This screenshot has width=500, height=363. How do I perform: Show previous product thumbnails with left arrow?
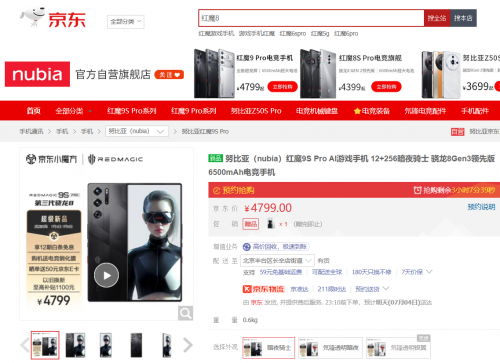pos(25,345)
